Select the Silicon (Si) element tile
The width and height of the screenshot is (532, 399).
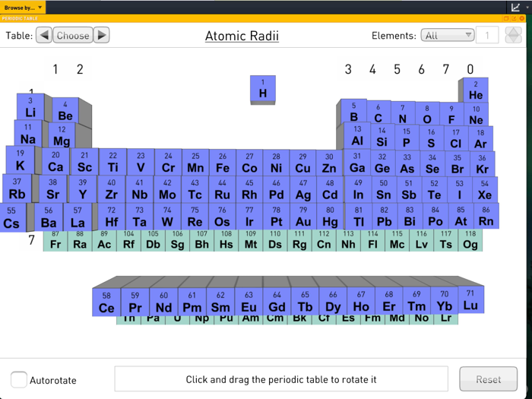[x=382, y=137]
